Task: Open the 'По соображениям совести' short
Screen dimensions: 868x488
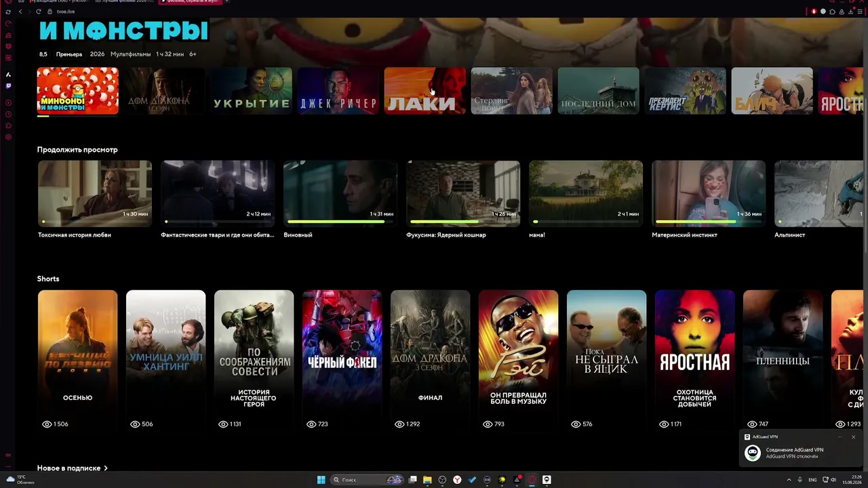Action: [254, 361]
